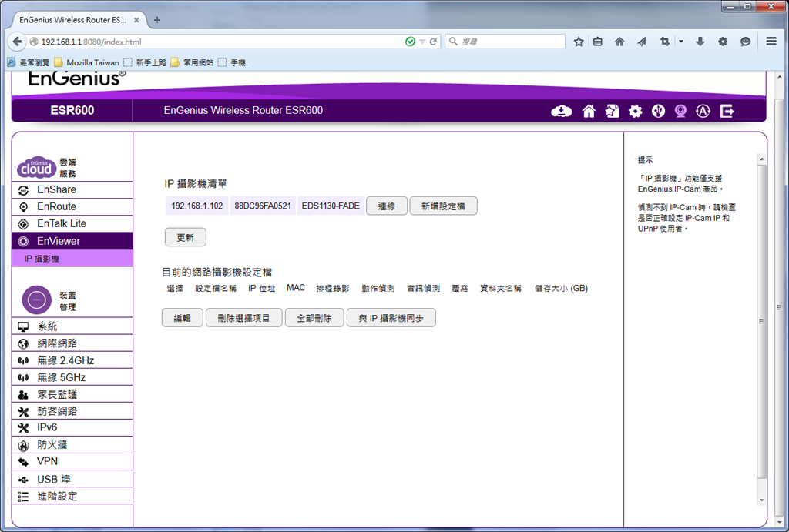The width and height of the screenshot is (789, 532).
Task: Close the EnGenius Wireless Router tab
Action: (x=136, y=20)
